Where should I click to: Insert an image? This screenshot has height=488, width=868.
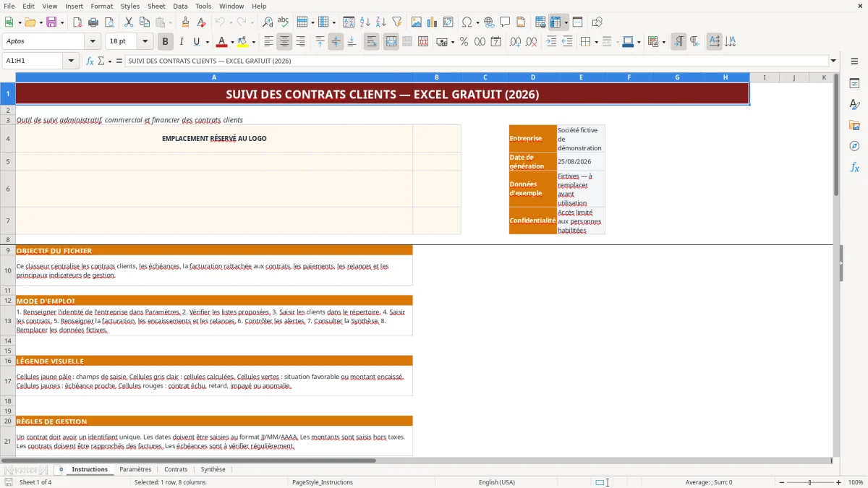417,22
